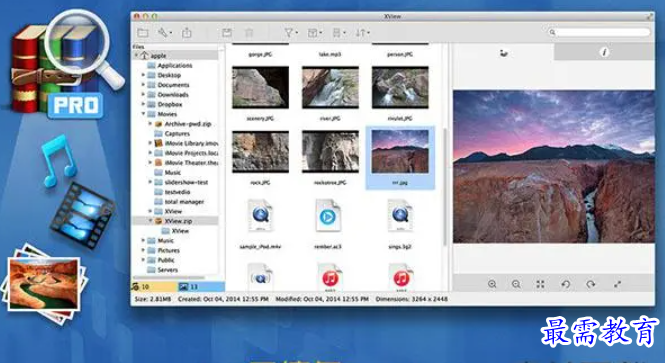Click the folder tree horizontal scrollbar
The image size is (665, 363).
pos(170,278)
